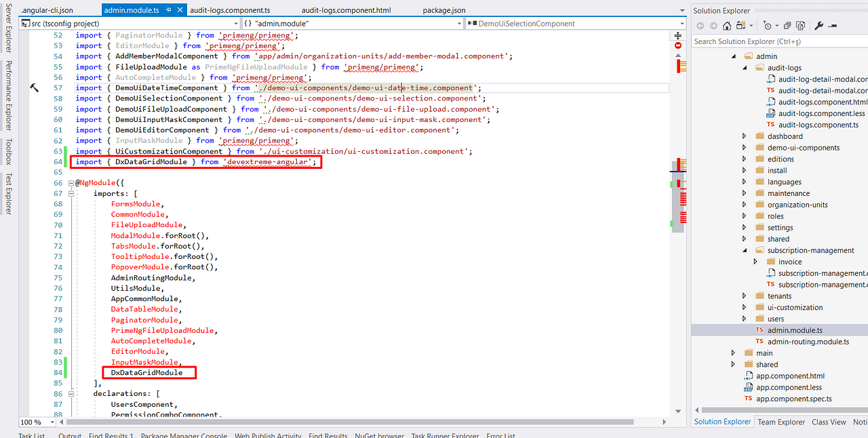Open the Team Explorer tab
Viewport: 868px width, 438px height.
coord(781,422)
